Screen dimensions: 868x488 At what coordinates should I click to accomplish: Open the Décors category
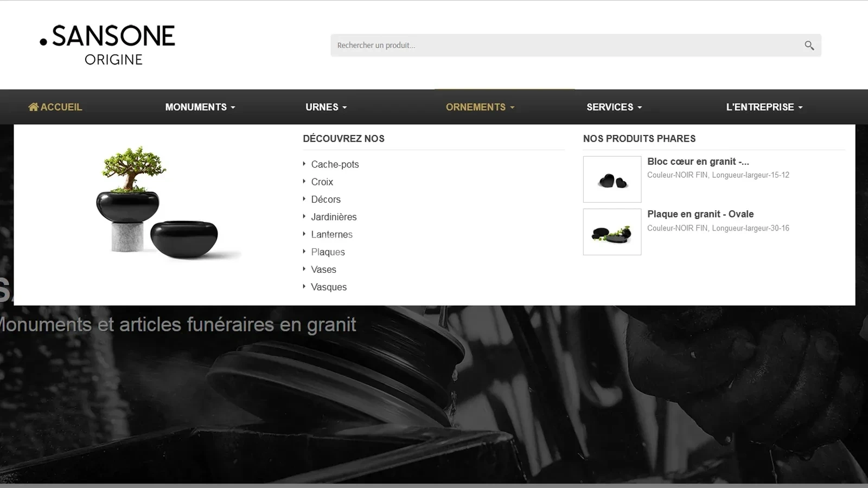325,200
